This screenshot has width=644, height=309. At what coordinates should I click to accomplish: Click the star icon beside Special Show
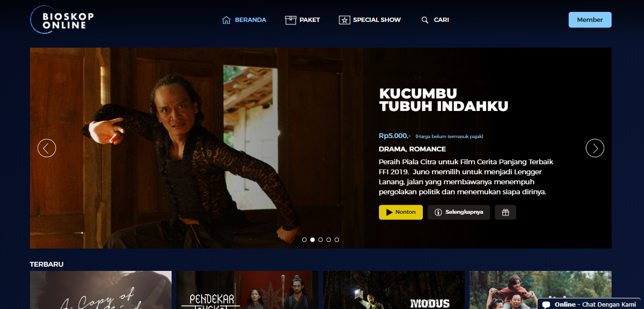point(344,20)
